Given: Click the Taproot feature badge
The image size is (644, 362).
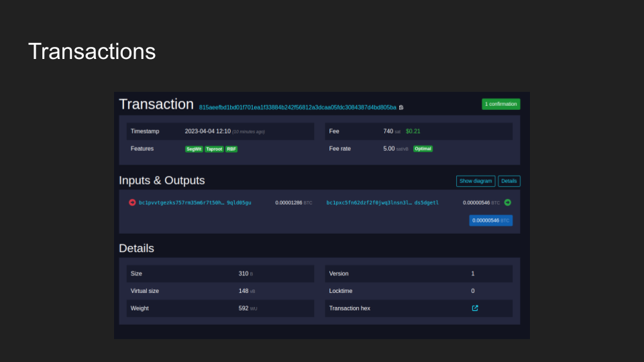Looking at the screenshot, I should [x=214, y=149].
